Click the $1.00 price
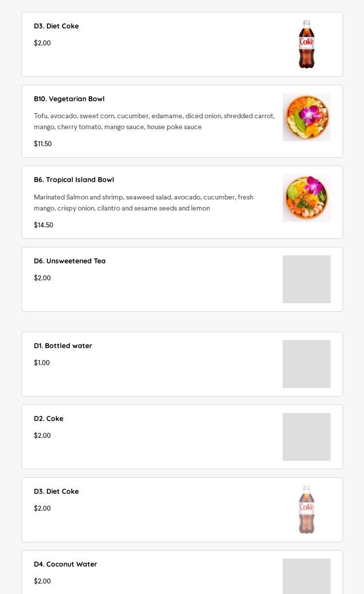The width and height of the screenshot is (364, 594). [x=42, y=363]
